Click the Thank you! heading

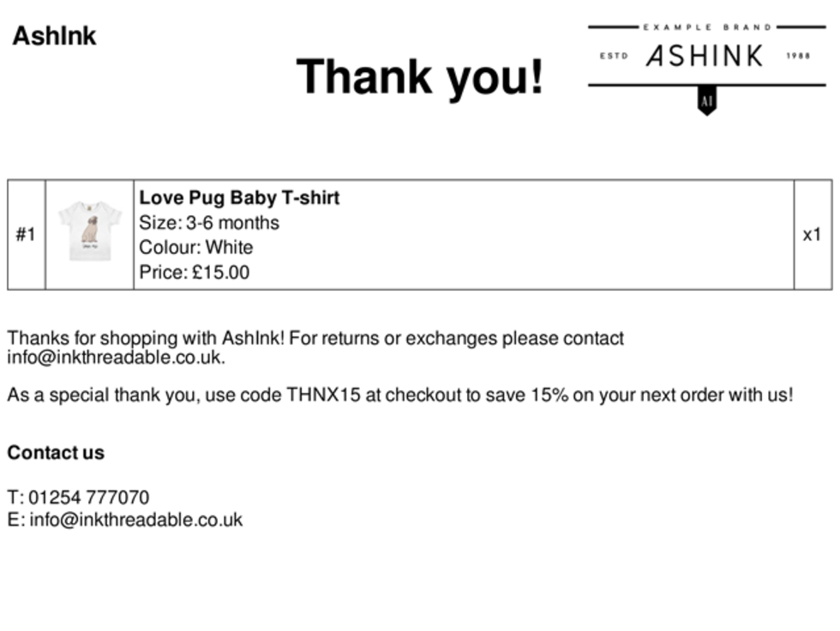420,77
